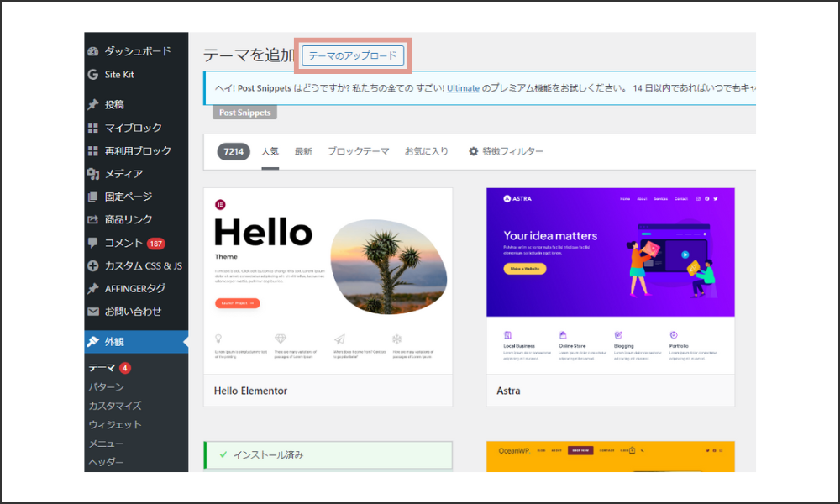Click the インストール済み status notice
This screenshot has height=504, width=840.
[328, 455]
